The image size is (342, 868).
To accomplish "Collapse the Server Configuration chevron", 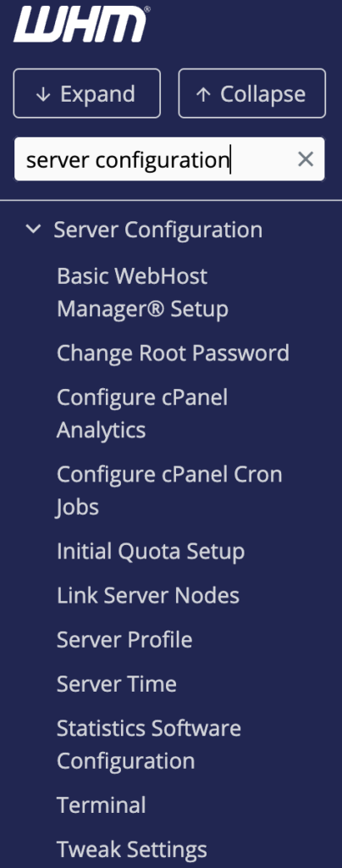I will click(x=34, y=229).
